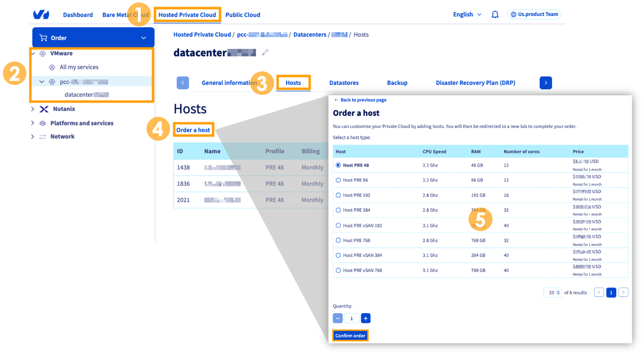
Task: Select Host PRE 96 radio button
Action: (x=339, y=180)
